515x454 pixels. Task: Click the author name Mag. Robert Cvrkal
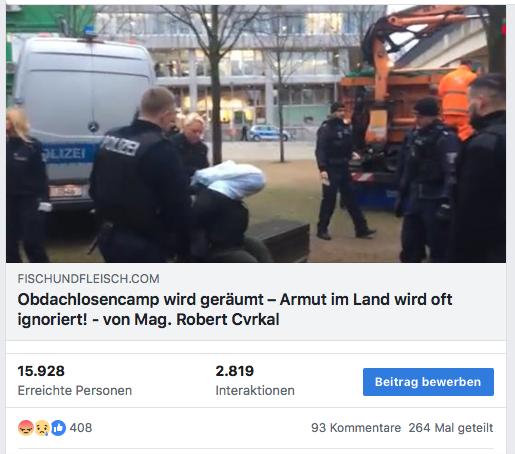click(207, 319)
